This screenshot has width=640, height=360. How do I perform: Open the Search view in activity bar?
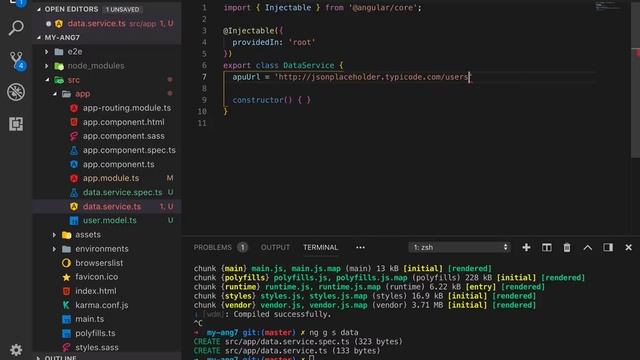pyautogui.click(x=16, y=28)
